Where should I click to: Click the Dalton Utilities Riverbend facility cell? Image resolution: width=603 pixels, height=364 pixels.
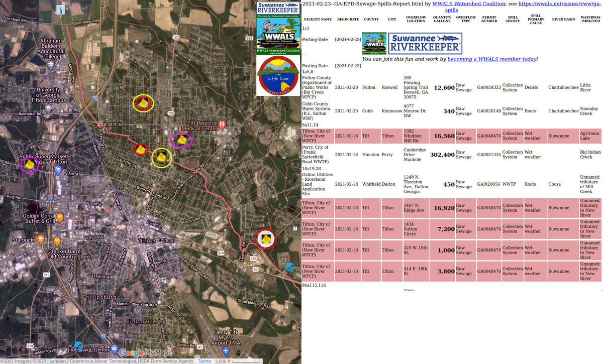click(x=317, y=184)
